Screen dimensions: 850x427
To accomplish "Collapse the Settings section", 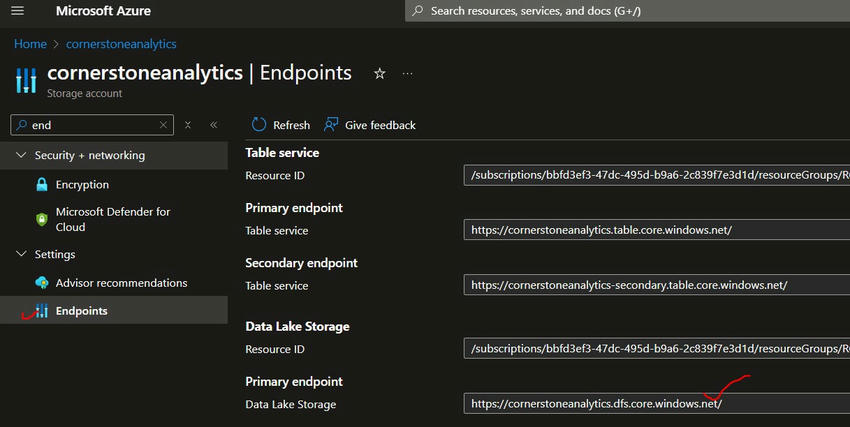I will click(22, 254).
